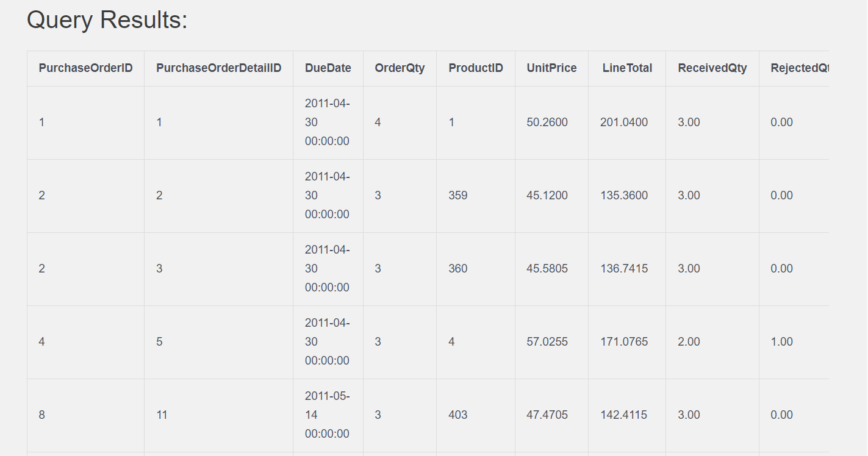Image resolution: width=868 pixels, height=456 pixels.
Task: Click the OrderQty column header
Action: point(400,68)
